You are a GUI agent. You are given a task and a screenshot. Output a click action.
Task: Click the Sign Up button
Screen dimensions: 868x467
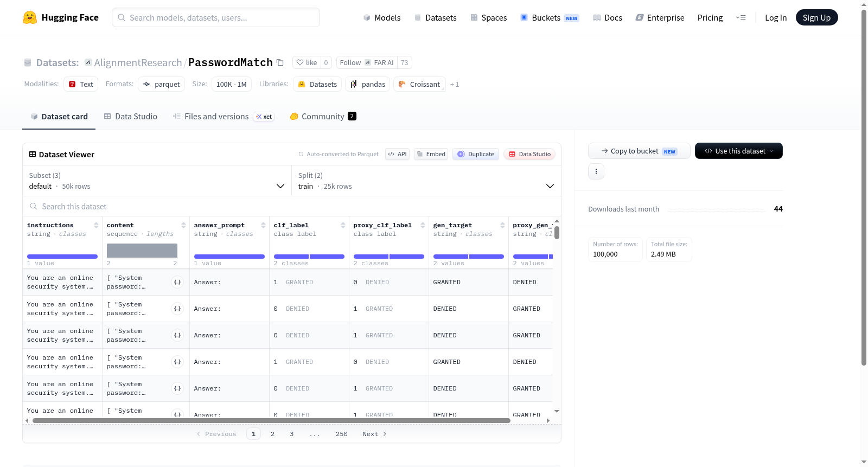816,17
